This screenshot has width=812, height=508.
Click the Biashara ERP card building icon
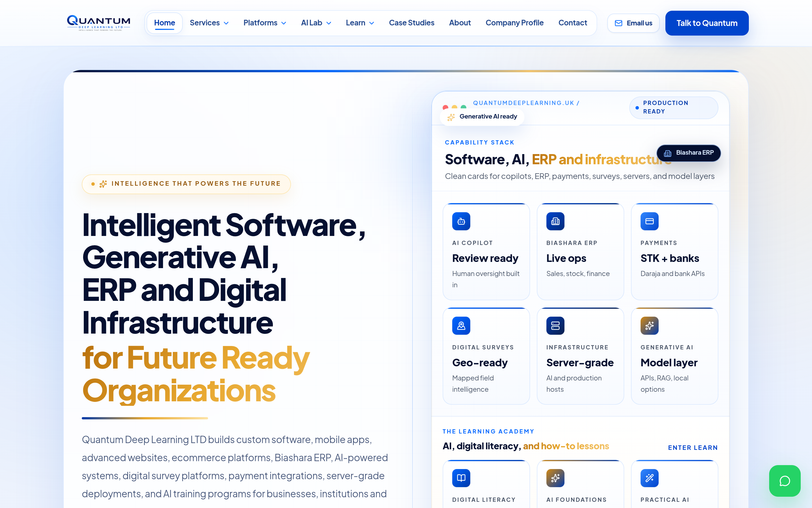pyautogui.click(x=555, y=222)
